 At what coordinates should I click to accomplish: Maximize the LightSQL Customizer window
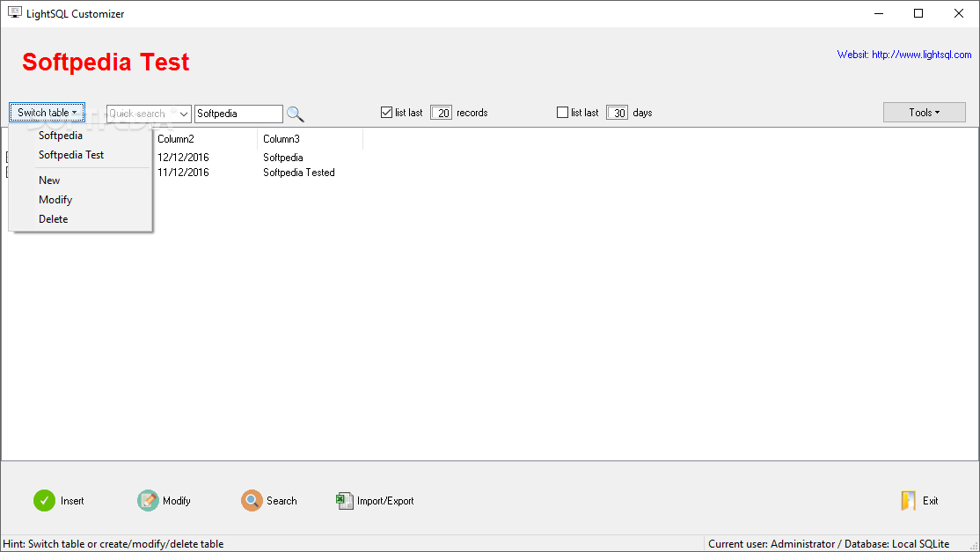[918, 13]
